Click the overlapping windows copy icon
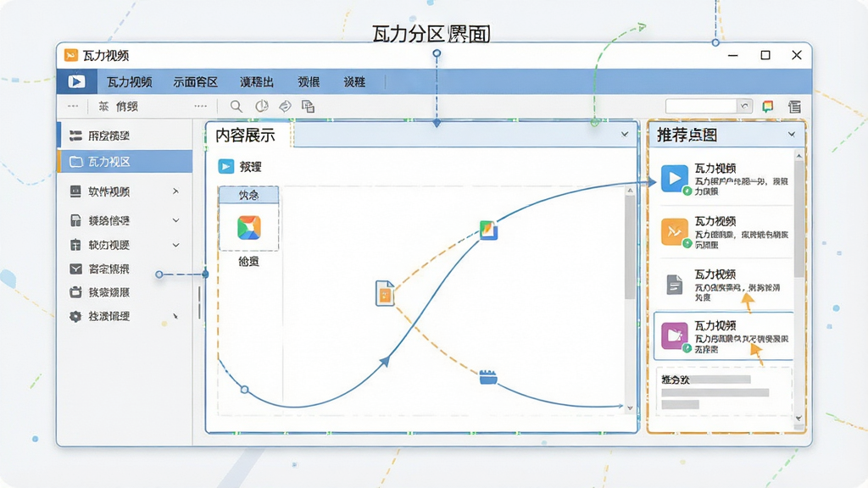 [308, 106]
